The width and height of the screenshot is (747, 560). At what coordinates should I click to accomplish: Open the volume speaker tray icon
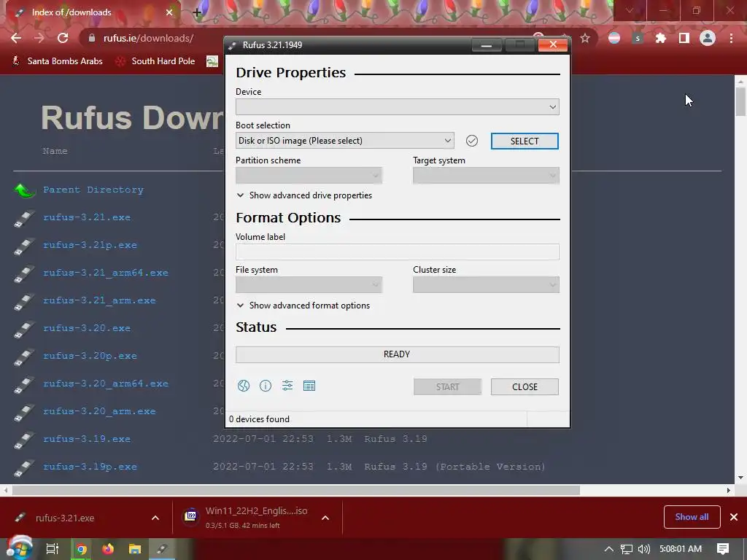tap(643, 549)
